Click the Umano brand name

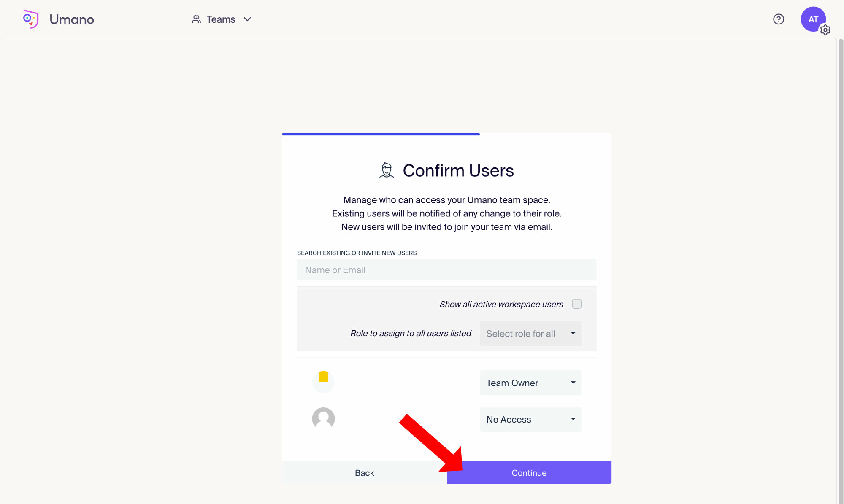(x=72, y=19)
